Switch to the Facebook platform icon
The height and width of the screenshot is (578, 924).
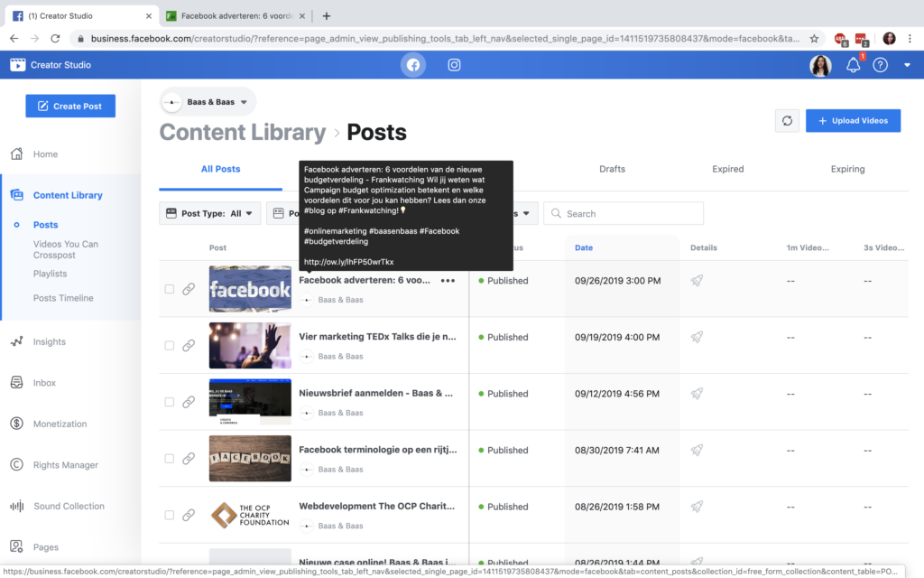tap(413, 65)
